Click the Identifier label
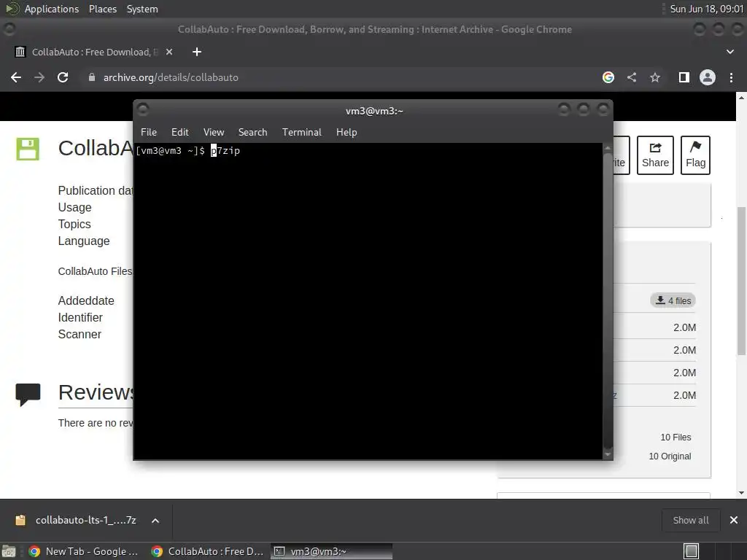The width and height of the screenshot is (747, 560). 80,318
